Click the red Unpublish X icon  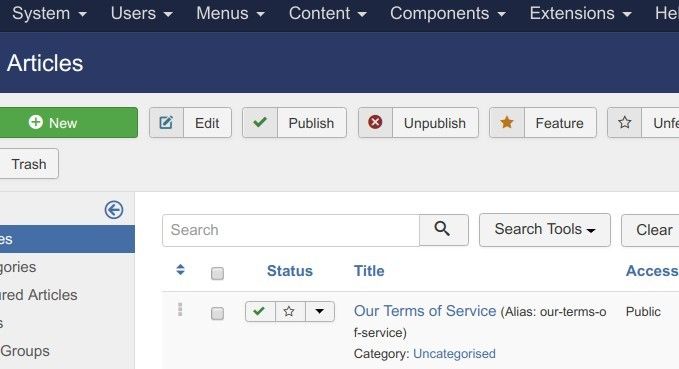[x=375, y=123]
